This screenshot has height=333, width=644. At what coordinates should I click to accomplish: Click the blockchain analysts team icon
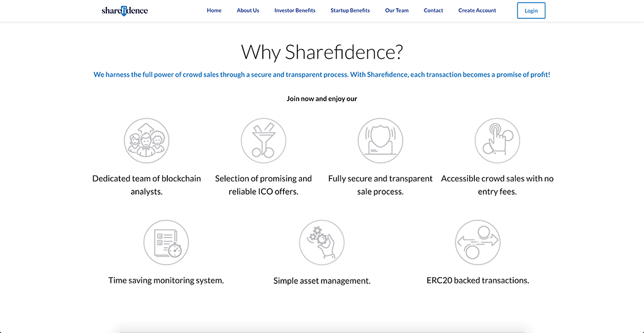coord(147,141)
